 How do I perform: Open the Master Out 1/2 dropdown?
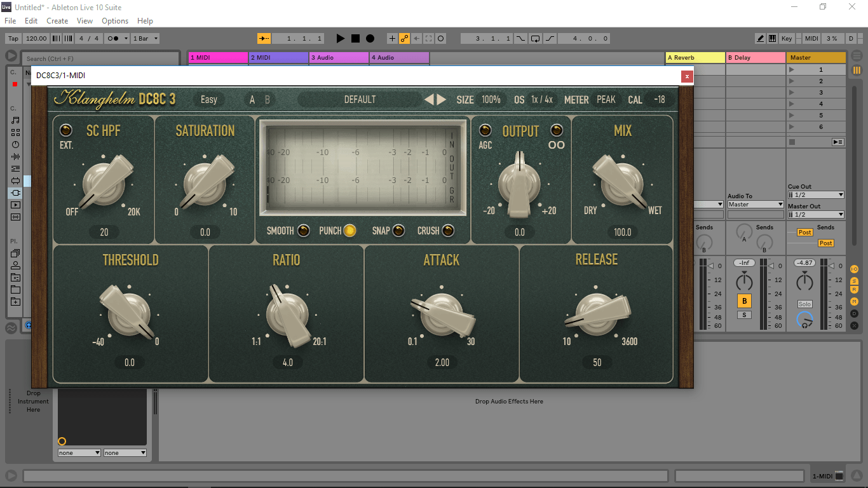[x=816, y=215]
